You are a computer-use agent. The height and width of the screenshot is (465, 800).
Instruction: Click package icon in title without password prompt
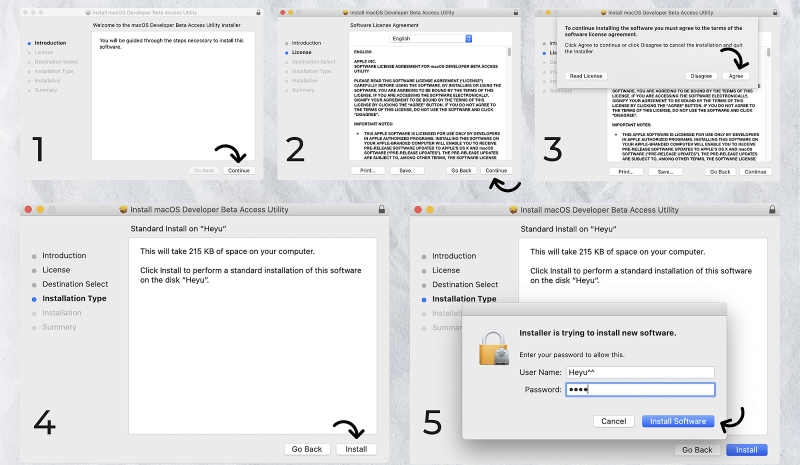point(123,209)
